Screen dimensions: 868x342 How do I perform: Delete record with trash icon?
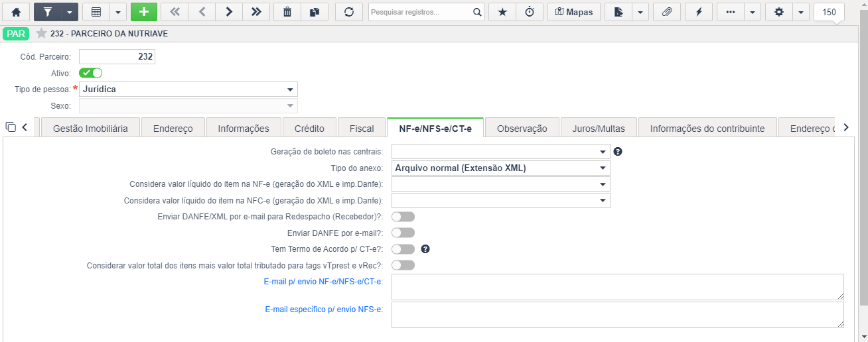tap(287, 12)
